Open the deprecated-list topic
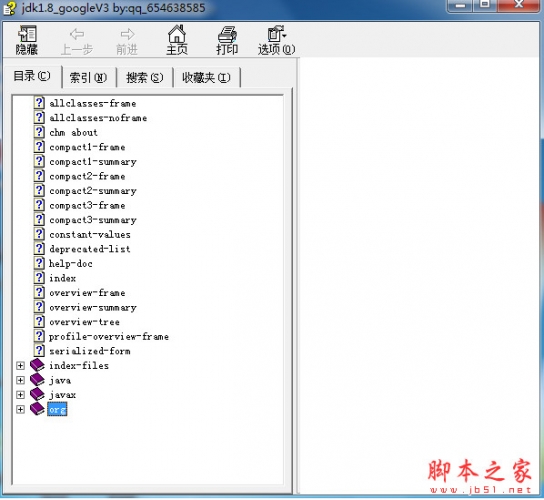The width and height of the screenshot is (544, 500). click(x=90, y=249)
